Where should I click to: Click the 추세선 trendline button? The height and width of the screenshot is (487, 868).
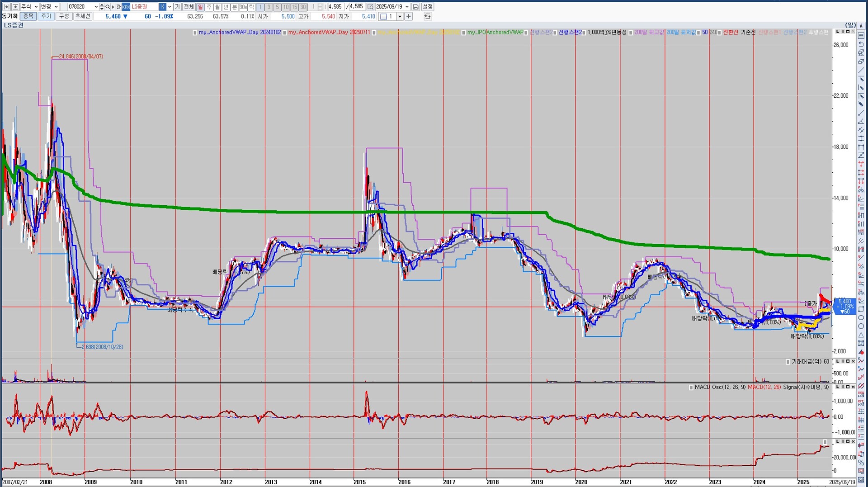tap(83, 16)
